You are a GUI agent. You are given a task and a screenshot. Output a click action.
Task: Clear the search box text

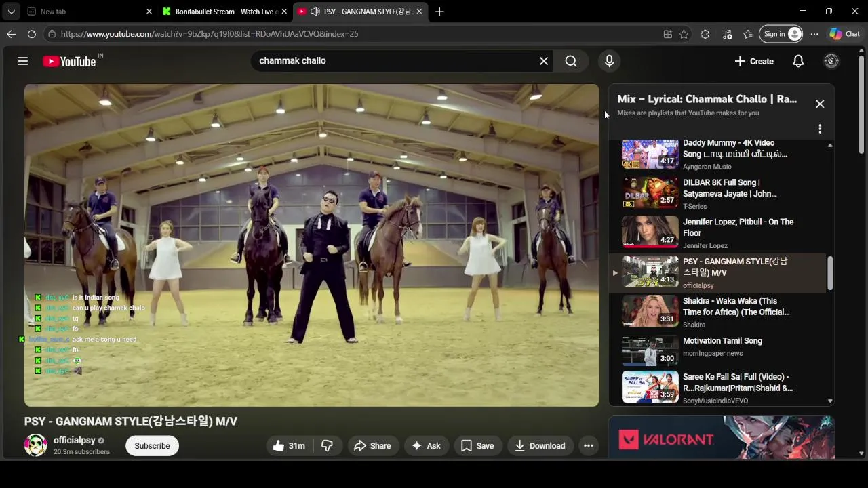544,61
